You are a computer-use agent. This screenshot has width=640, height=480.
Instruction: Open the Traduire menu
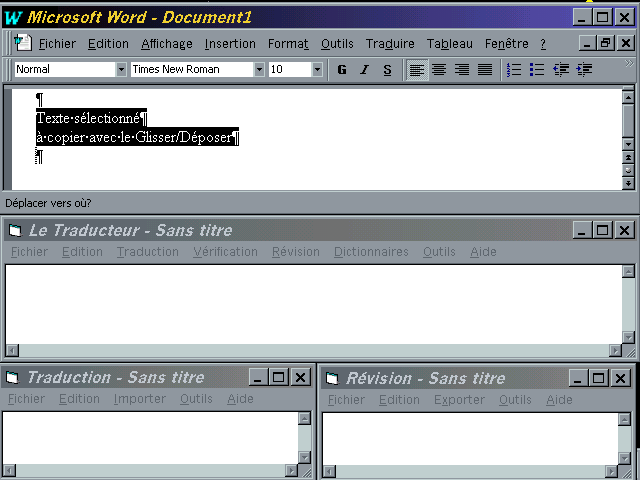pyautogui.click(x=390, y=43)
